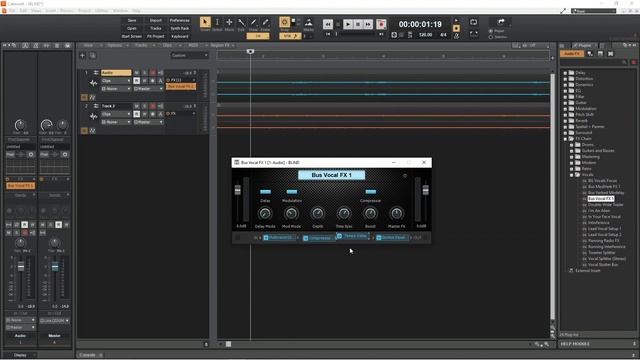Select the Smart tool arrow
The height and width of the screenshot is (360, 640).
(205, 22)
